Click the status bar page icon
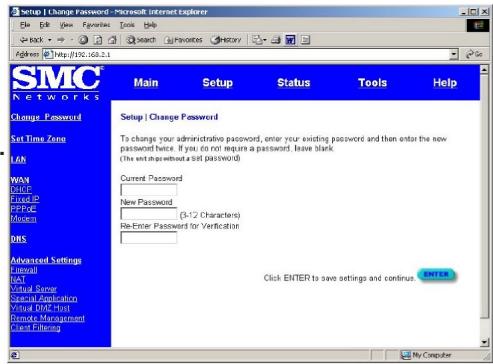 click(15, 355)
